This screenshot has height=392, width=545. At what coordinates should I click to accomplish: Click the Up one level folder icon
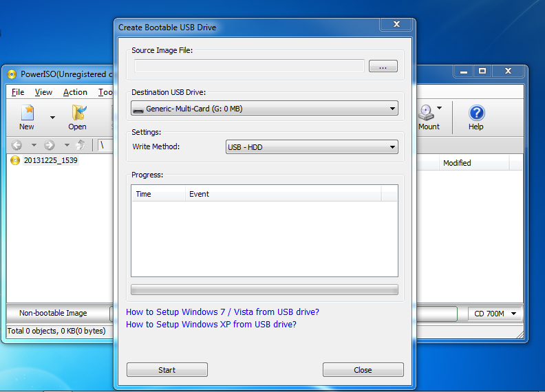[x=81, y=144]
